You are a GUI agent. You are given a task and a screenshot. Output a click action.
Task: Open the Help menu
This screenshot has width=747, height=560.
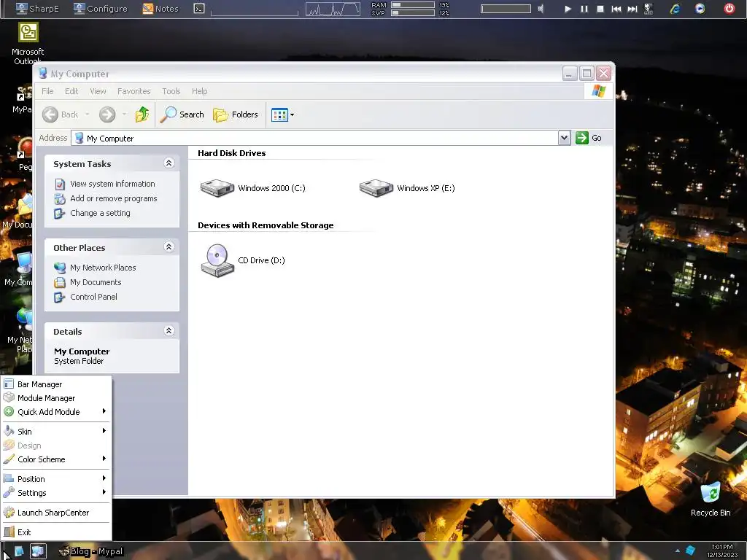pos(200,91)
